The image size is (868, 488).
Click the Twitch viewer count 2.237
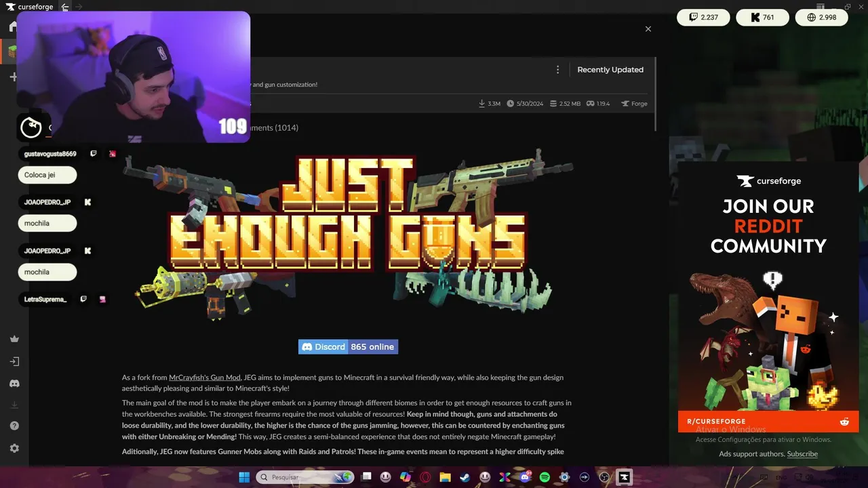click(x=703, y=18)
